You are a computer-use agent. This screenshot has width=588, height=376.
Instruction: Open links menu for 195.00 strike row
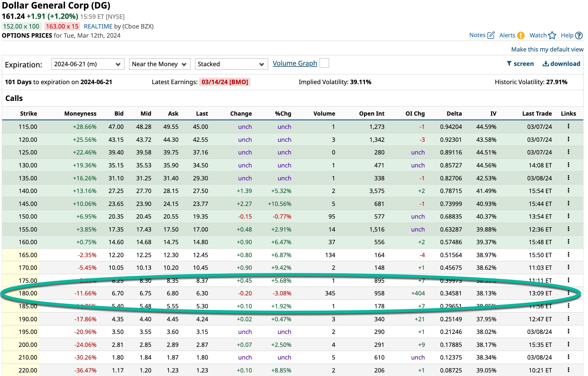tap(568, 331)
